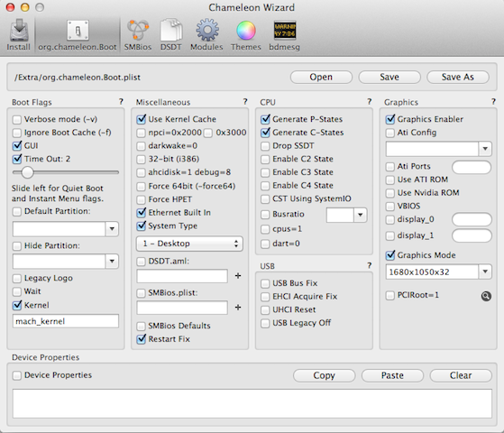Enable Legacy Logo checkbox

point(17,278)
